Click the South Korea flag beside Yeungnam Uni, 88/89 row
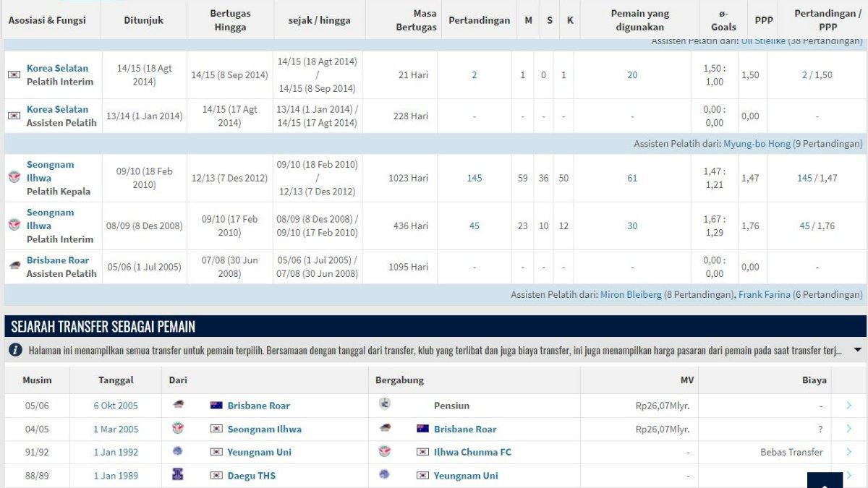The height and width of the screenshot is (488, 868). (x=423, y=476)
